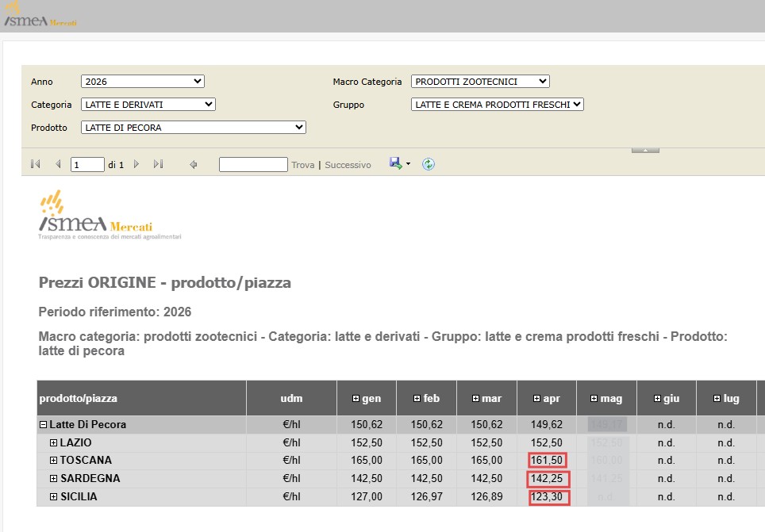Expand the apr month column

click(536, 398)
